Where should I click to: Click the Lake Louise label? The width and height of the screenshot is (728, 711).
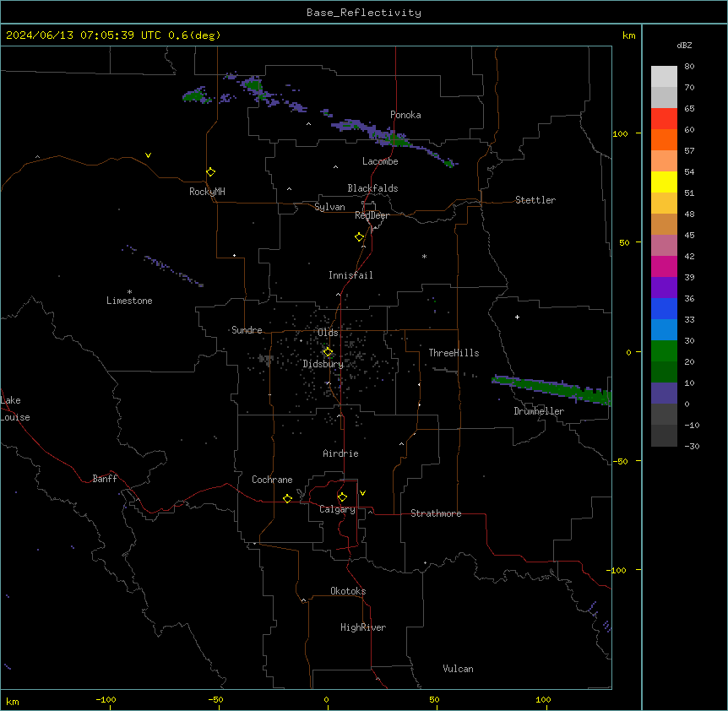pos(15,409)
